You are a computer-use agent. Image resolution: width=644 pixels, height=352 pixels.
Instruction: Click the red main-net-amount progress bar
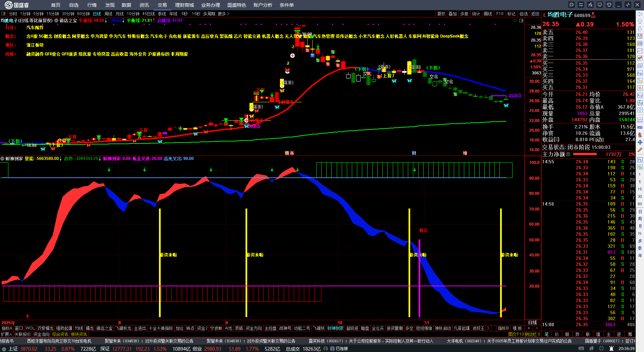[x=585, y=154]
